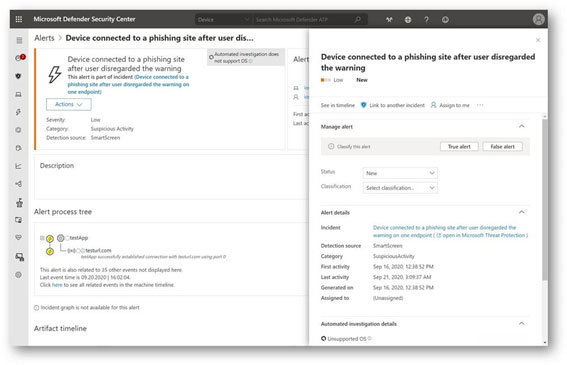Image resolution: width=567 pixels, height=365 pixels.
Task: Open the shield Incidents sidebar icon
Action: [18, 76]
